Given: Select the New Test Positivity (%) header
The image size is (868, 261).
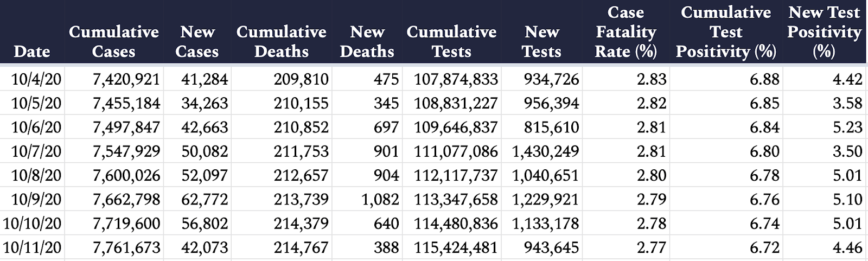Looking at the screenshot, I should (x=824, y=31).
